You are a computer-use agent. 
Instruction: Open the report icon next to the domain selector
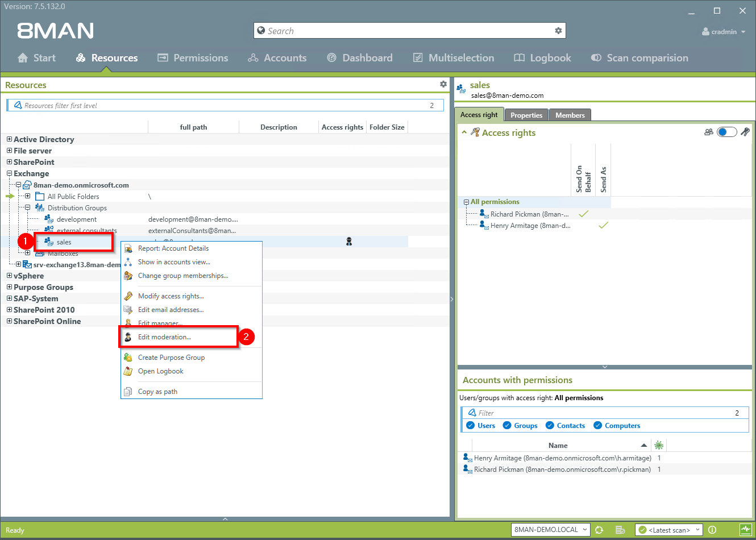(x=620, y=529)
